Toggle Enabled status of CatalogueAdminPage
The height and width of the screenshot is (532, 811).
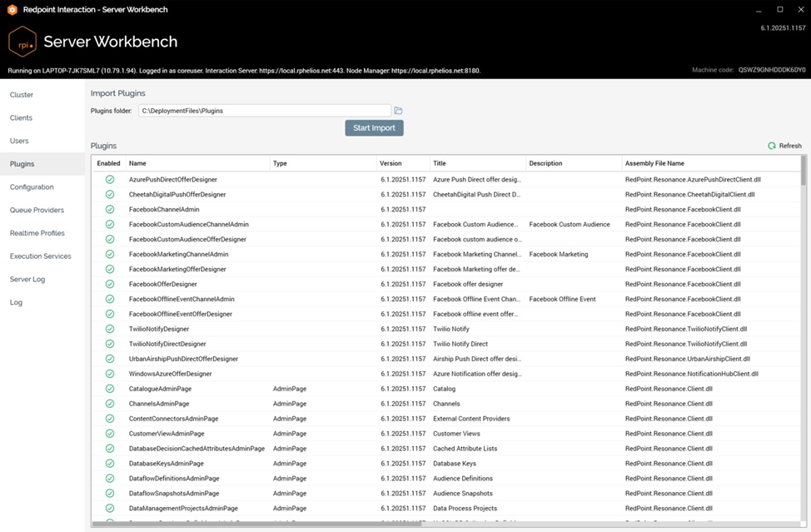pyautogui.click(x=110, y=389)
